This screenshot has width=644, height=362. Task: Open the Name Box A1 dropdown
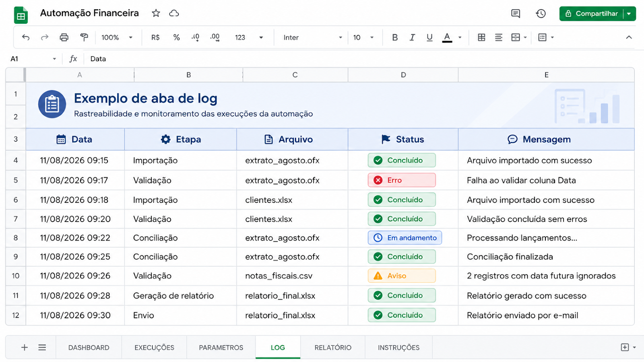[x=54, y=59]
